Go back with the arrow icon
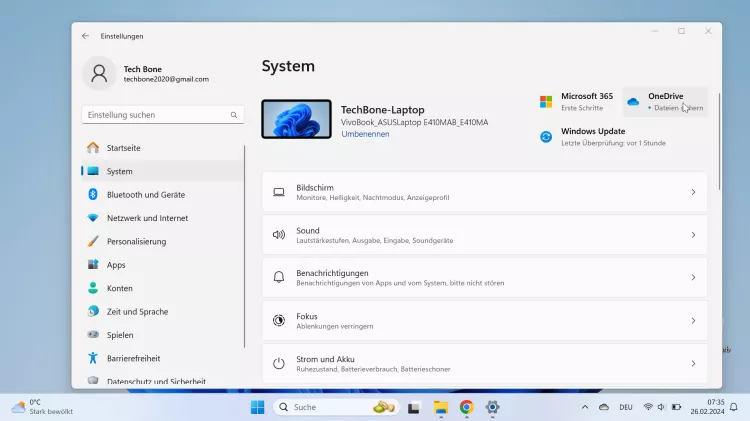The height and width of the screenshot is (421, 750). pyautogui.click(x=85, y=36)
